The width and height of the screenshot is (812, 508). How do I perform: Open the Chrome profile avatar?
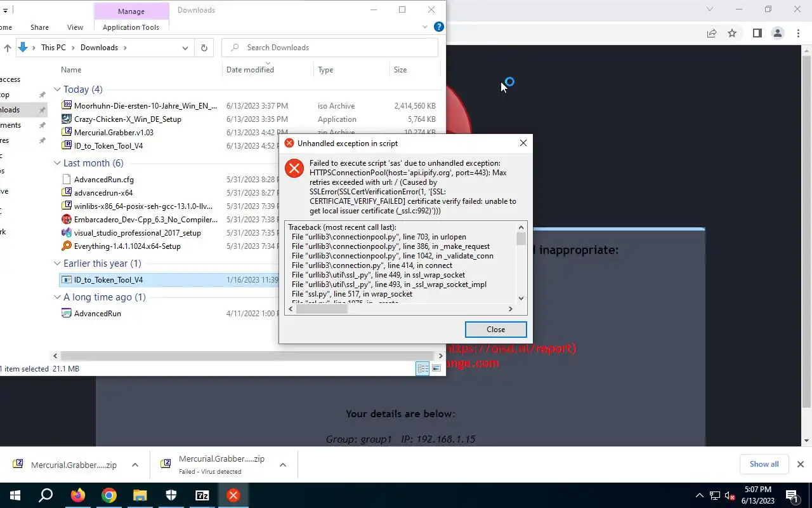click(x=777, y=34)
